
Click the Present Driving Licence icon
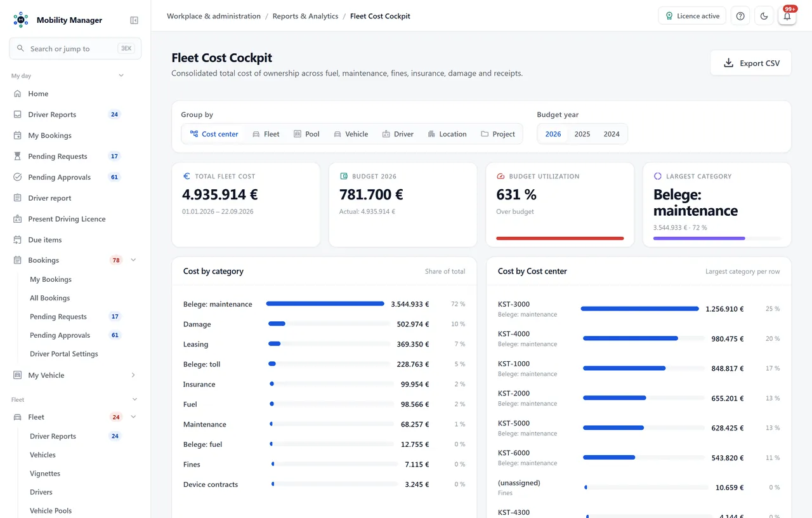tap(17, 219)
